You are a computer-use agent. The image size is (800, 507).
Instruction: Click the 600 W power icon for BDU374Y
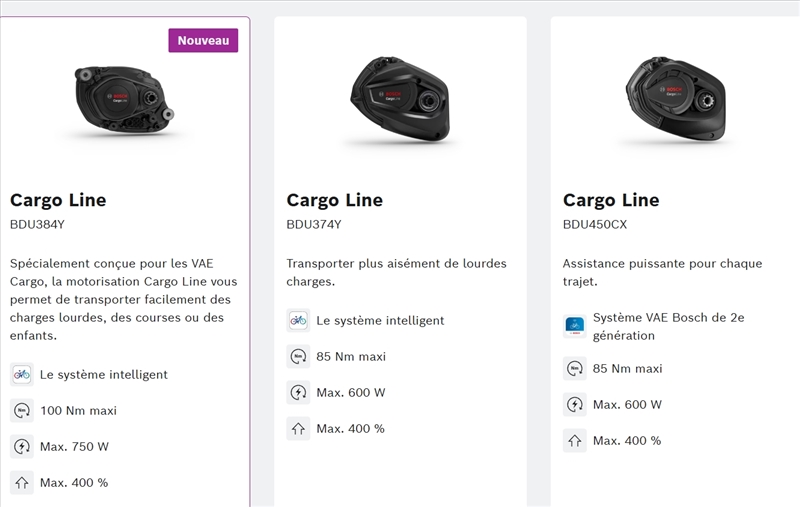pos(298,392)
